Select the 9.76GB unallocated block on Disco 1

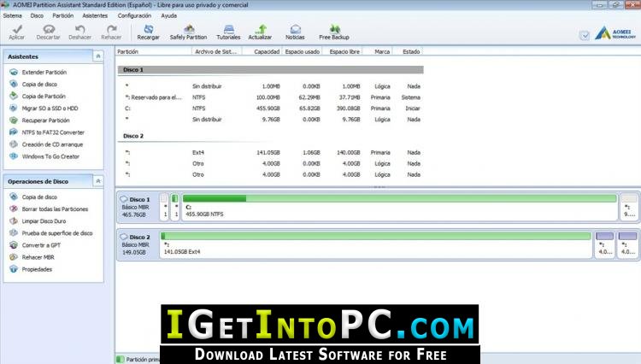coord(629,207)
